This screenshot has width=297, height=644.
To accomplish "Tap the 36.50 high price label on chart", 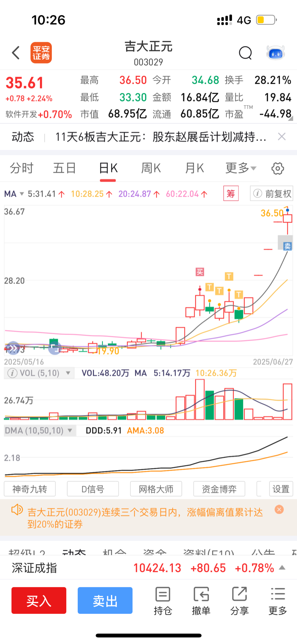I will coord(272,213).
